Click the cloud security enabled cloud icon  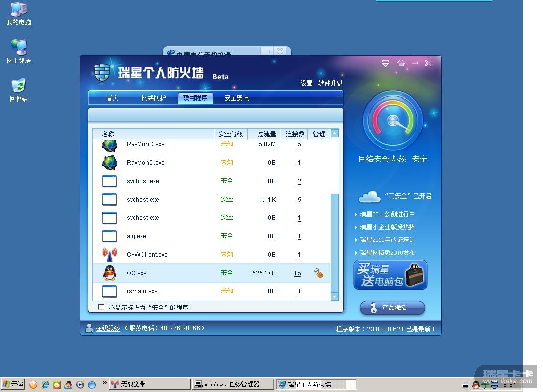point(369,197)
